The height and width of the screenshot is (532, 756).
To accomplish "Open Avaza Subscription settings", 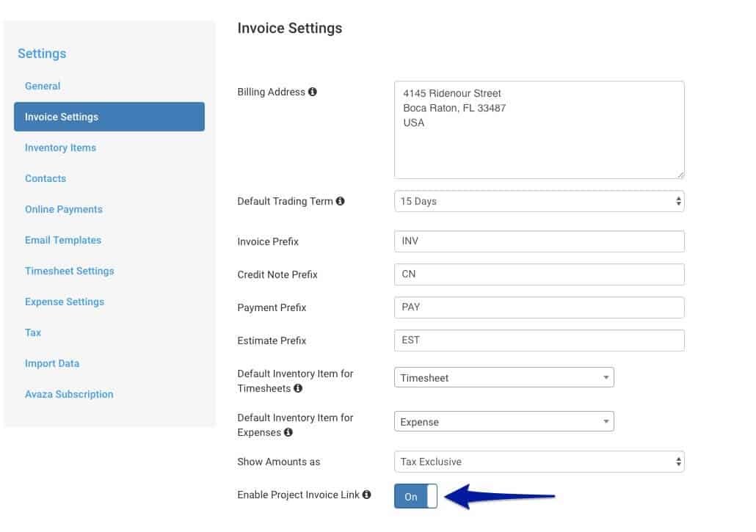I will 69,394.
